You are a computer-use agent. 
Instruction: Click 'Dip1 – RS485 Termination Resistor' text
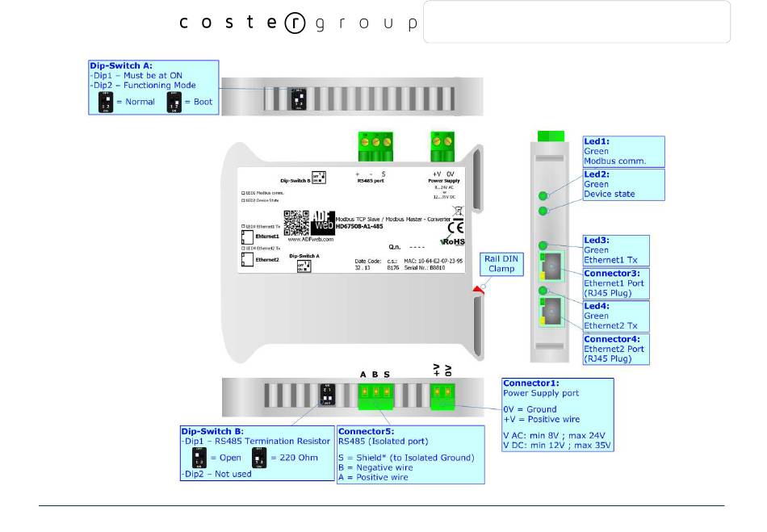[x=256, y=441]
